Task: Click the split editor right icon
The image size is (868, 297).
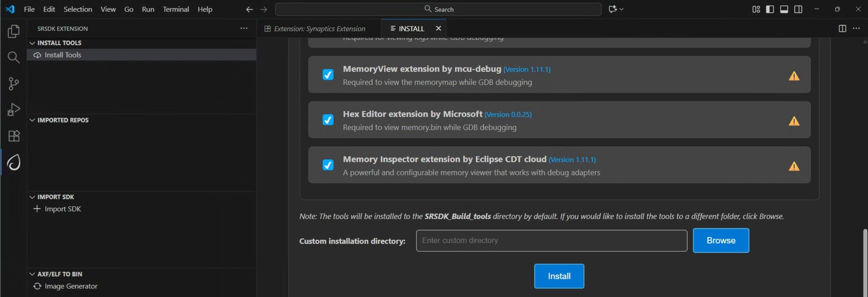Action: pos(842,28)
